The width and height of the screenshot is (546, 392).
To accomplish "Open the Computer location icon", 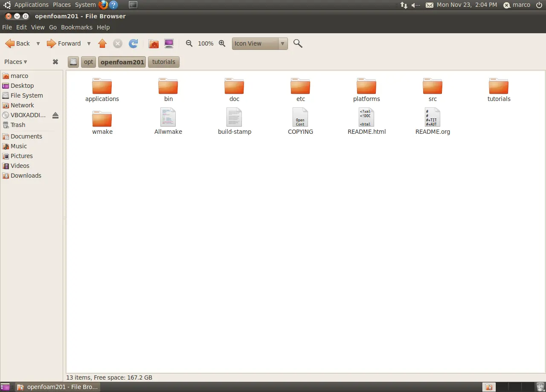I will pyautogui.click(x=169, y=43).
